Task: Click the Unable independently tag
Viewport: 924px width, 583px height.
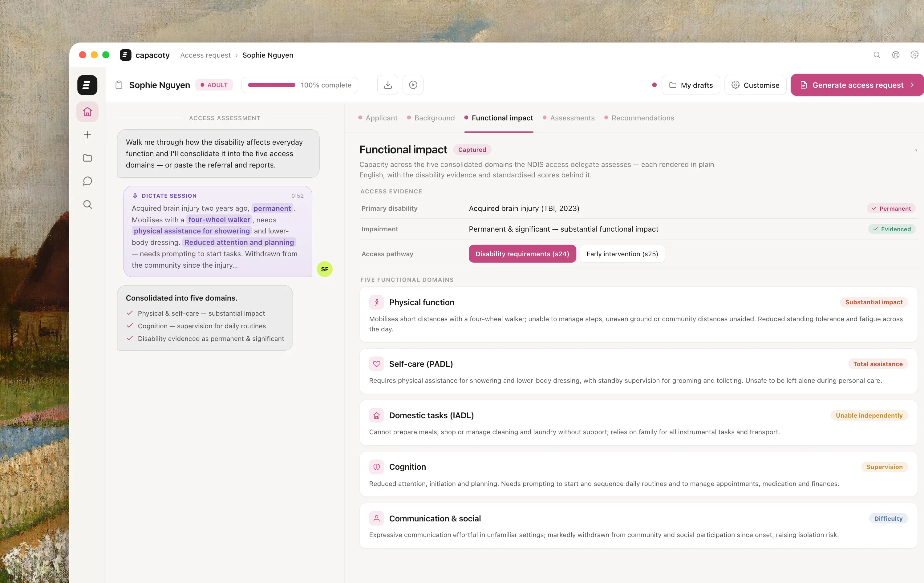Action: click(x=869, y=415)
